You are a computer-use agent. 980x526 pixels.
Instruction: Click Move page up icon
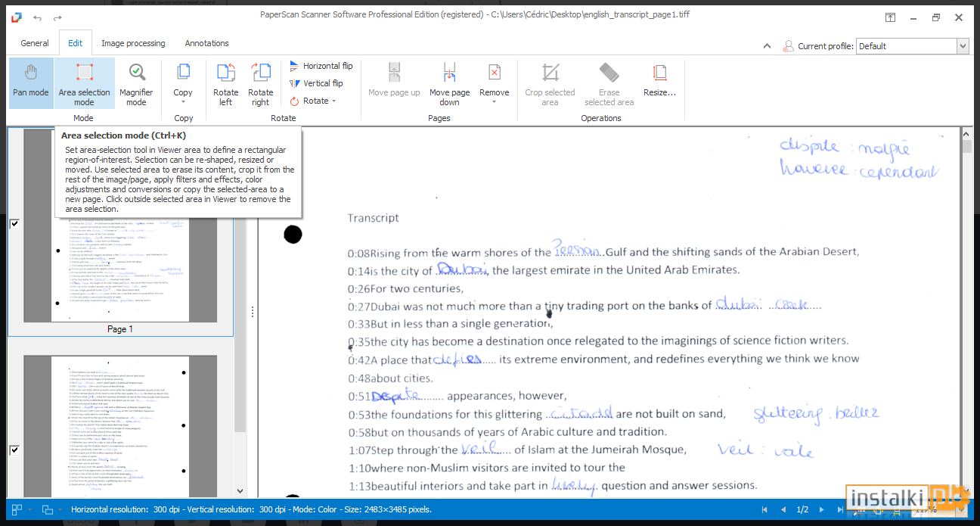tap(394, 73)
